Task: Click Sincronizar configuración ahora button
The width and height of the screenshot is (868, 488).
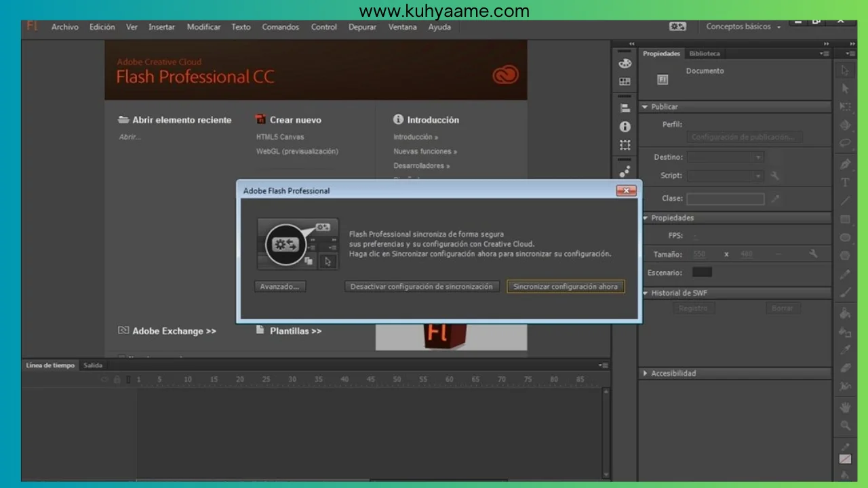Action: coord(566,287)
